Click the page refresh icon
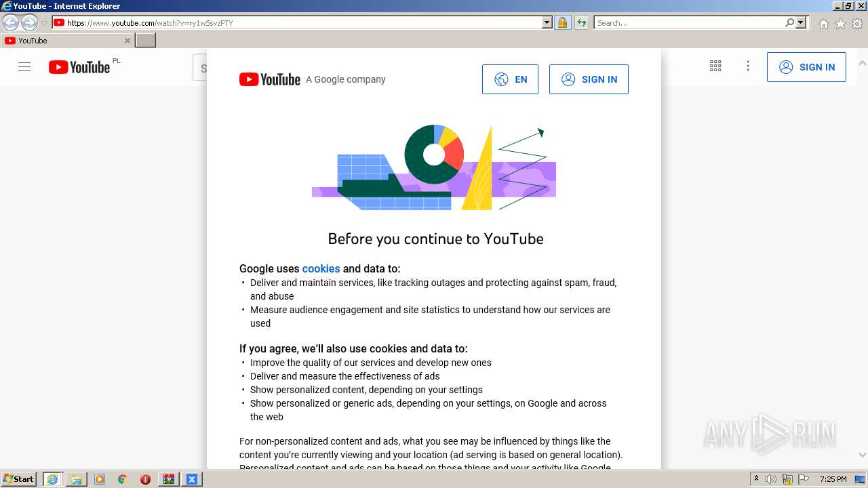The width and height of the screenshot is (868, 488). (582, 23)
